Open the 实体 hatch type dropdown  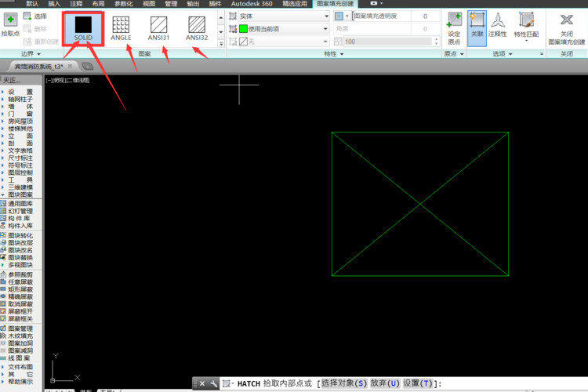point(326,16)
